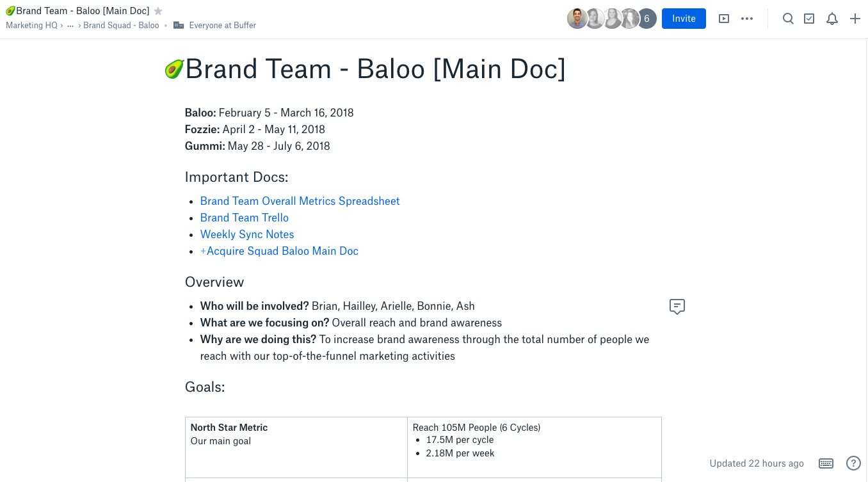The width and height of the screenshot is (868, 482).
Task: Open the Brand Squad - Baloo breadcrumb
Action: [121, 25]
